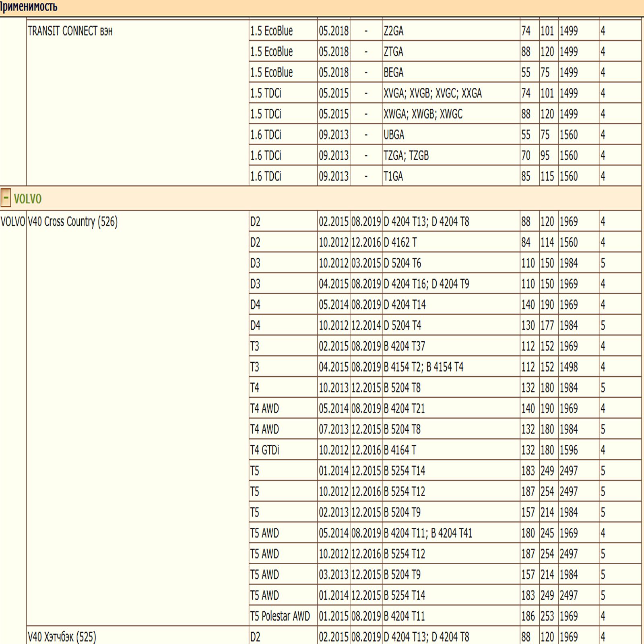The image size is (644, 644).
Task: Click engine code Z2GA cell
Action: point(393,31)
